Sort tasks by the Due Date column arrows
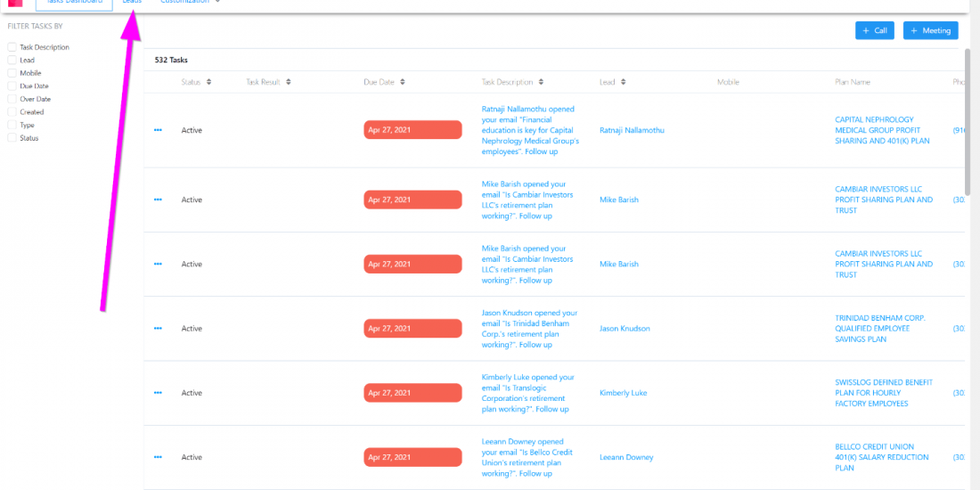The width and height of the screenshot is (980, 490). (x=403, y=82)
